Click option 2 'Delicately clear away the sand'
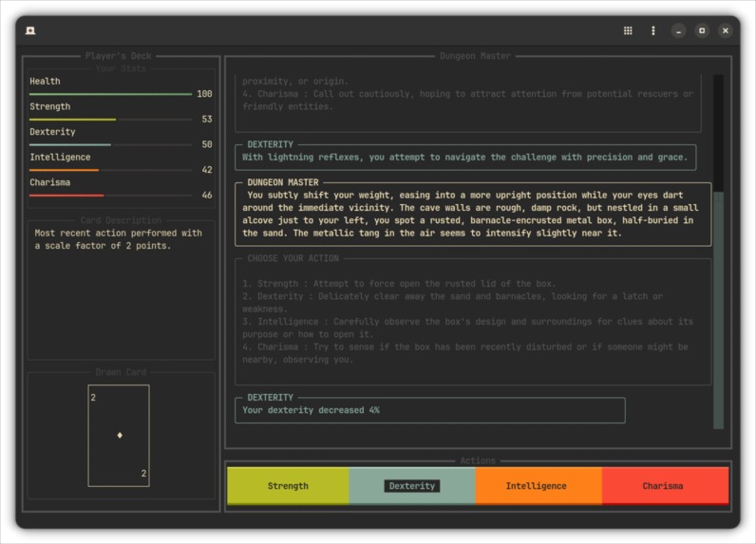 pos(452,303)
